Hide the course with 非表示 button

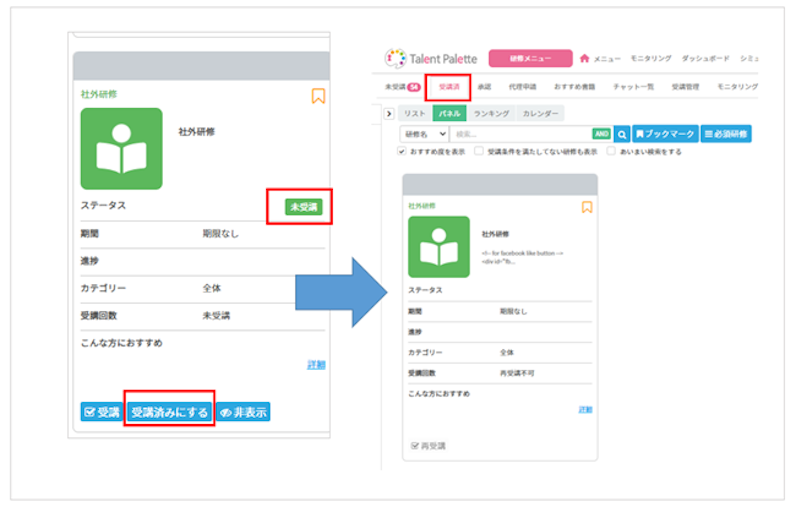click(243, 412)
